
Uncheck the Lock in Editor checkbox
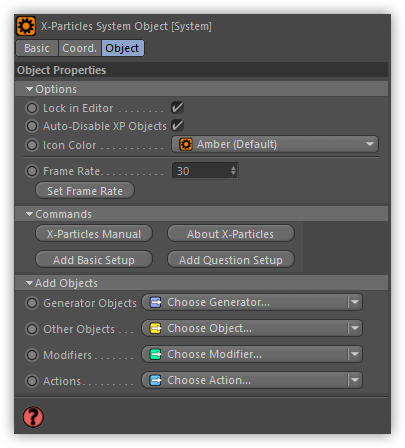pos(177,108)
